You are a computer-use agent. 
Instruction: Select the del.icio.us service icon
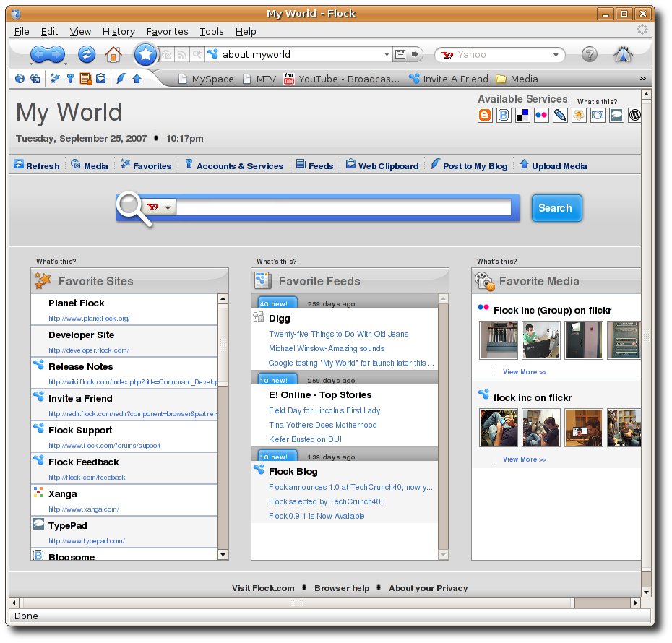522,116
